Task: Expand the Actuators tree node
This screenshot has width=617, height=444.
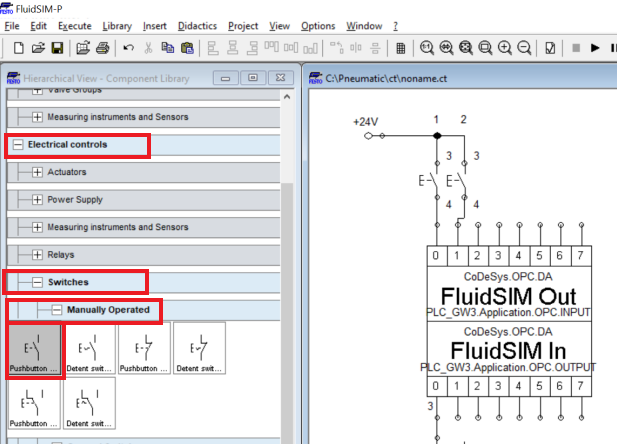Action: pos(38,172)
